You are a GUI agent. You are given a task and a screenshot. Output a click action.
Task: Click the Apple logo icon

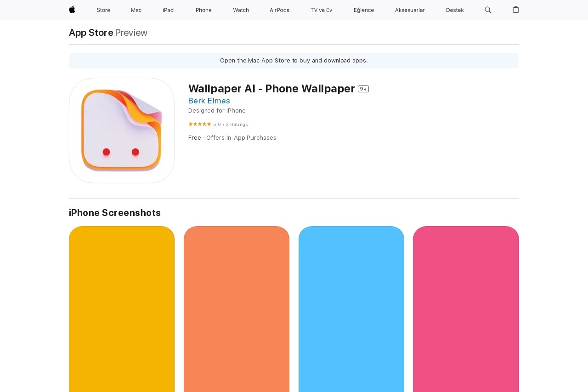[x=72, y=10]
